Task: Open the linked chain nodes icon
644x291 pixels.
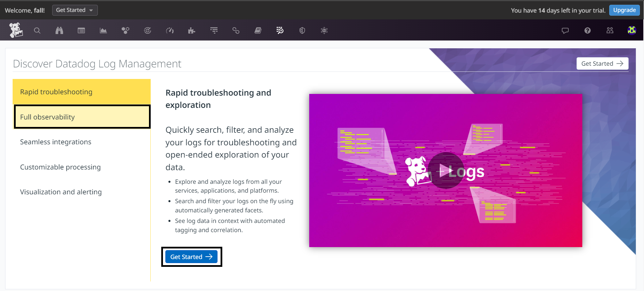Action: (236, 31)
